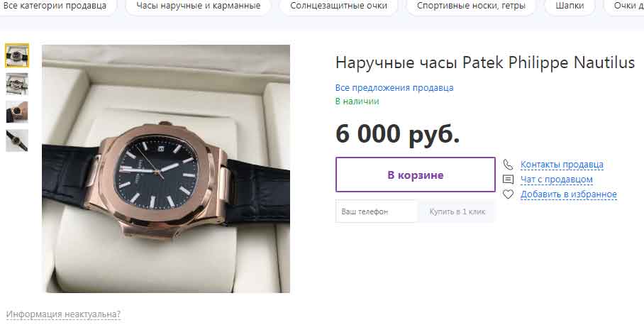This screenshot has width=644, height=325.
Task: Open Спортивные носки, гетры category
Action: 471,6
